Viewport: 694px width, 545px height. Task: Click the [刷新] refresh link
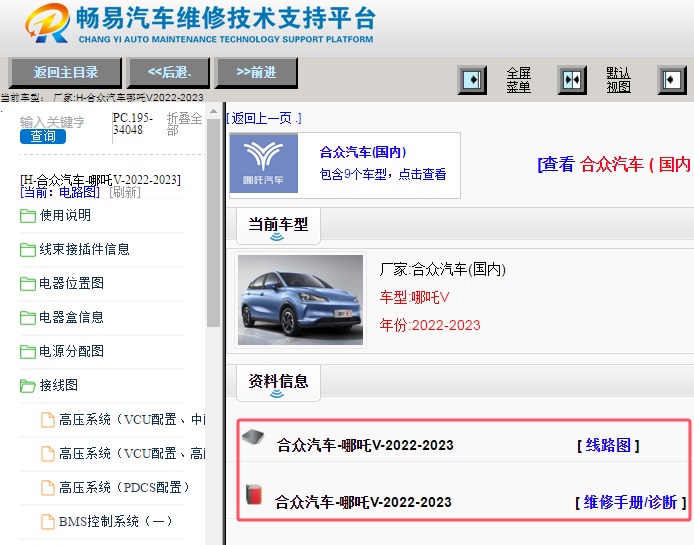(125, 192)
